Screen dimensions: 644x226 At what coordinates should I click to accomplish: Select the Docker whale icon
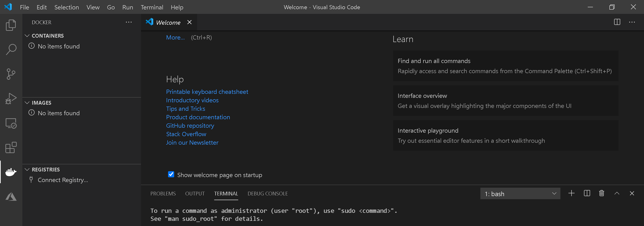pyautogui.click(x=11, y=172)
